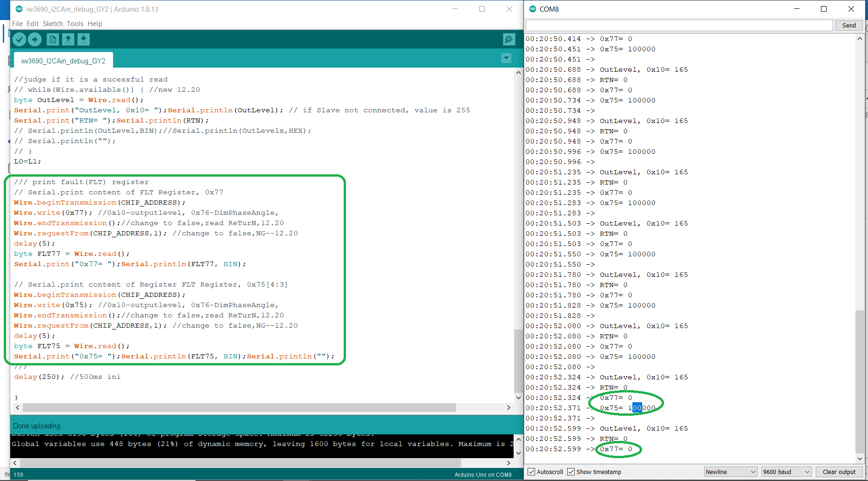Click the code editor scroll right arrow
The width and height of the screenshot is (868, 481).
pos(509,407)
